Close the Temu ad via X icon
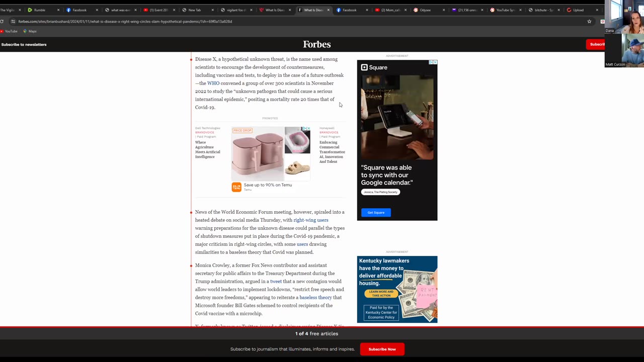644x362 pixels. (x=308, y=129)
